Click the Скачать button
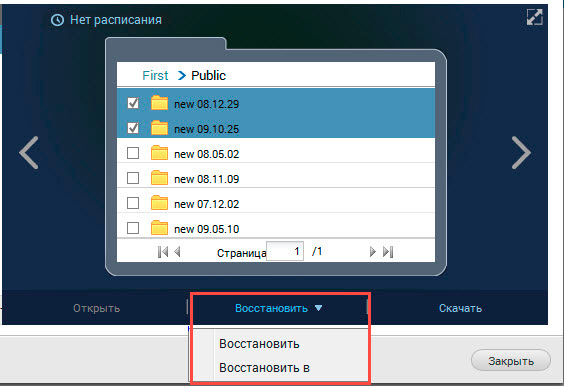 460,308
